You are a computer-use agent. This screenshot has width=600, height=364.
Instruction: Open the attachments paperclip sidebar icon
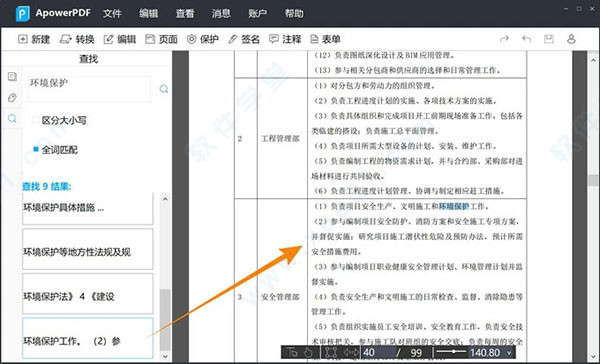click(x=12, y=98)
